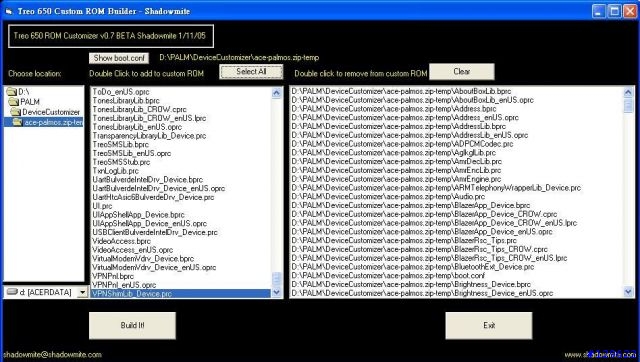Click down arrow of custom ROM list scrollbar
The width and height of the screenshot is (640, 362).
click(628, 291)
